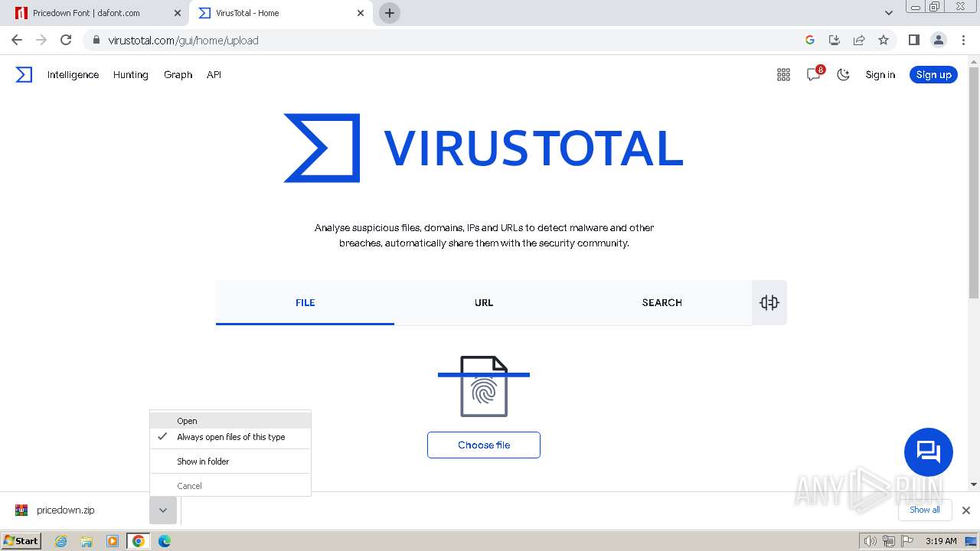Click the Sign in link
The height and width of the screenshot is (551, 980).
click(x=880, y=74)
